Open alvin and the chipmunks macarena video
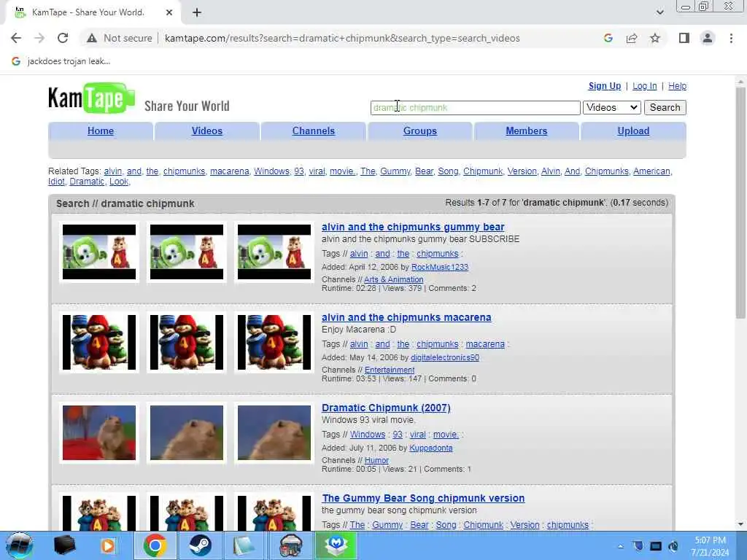The height and width of the screenshot is (560, 747). tap(406, 318)
